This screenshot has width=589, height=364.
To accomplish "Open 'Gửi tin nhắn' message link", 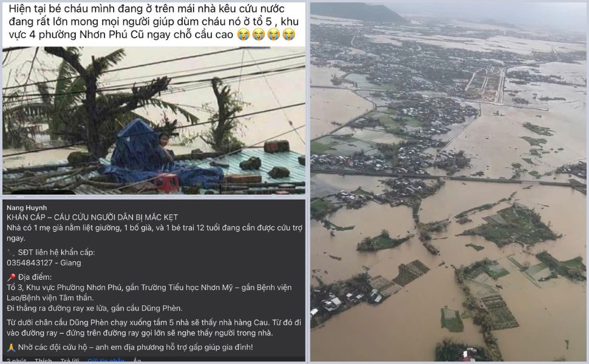I will [x=106, y=360].
